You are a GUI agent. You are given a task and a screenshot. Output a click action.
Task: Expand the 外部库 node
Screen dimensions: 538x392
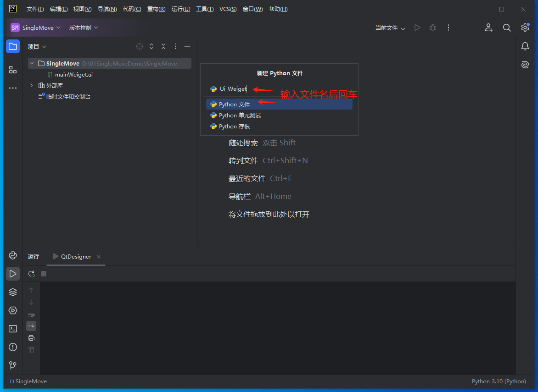(32, 85)
